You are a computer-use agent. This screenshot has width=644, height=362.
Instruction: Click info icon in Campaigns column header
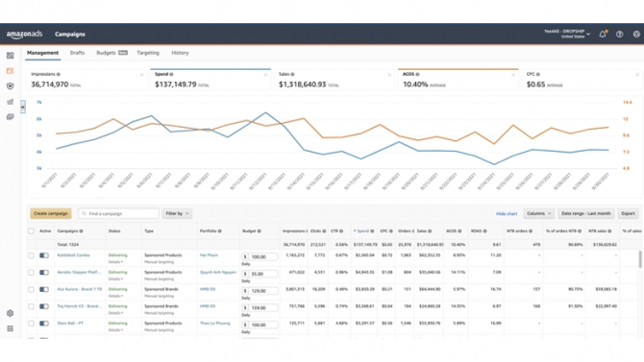[81, 231]
